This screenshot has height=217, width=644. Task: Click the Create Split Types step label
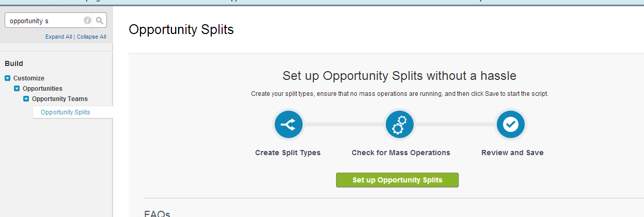(x=288, y=153)
